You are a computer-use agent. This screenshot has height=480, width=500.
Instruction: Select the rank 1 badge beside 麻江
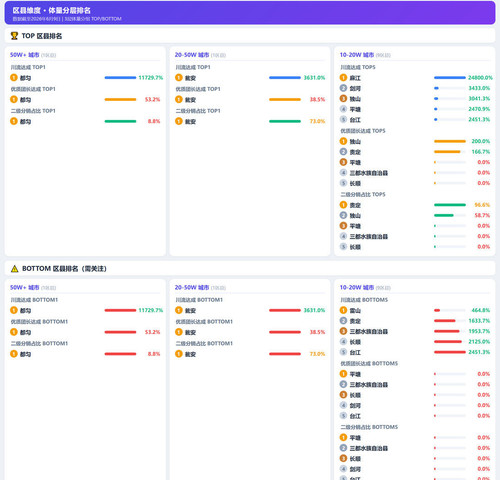[x=343, y=78]
